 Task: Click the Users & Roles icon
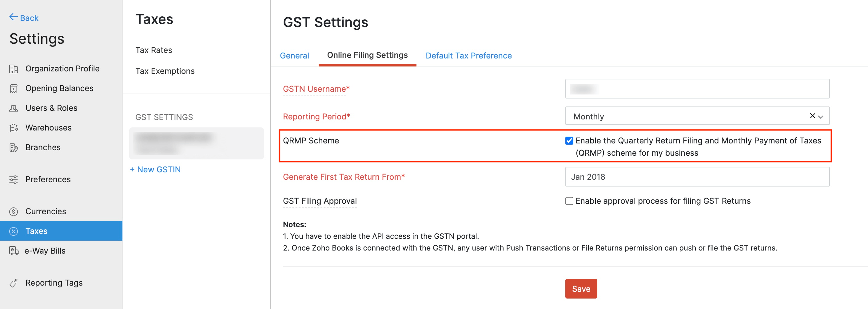(14, 108)
